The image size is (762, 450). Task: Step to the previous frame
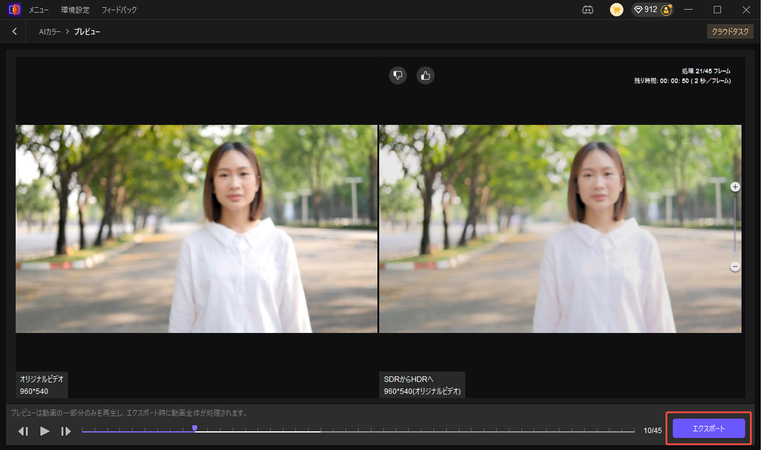[23, 431]
